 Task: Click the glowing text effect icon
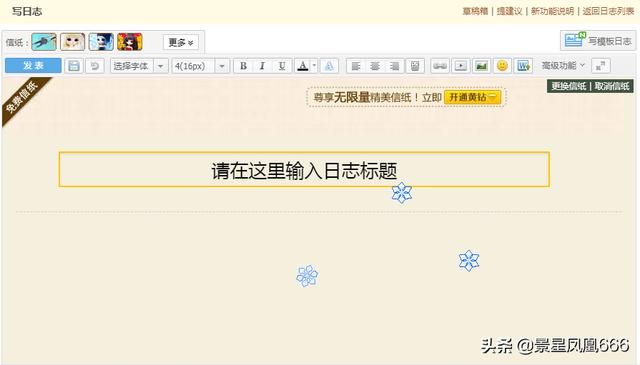click(329, 66)
